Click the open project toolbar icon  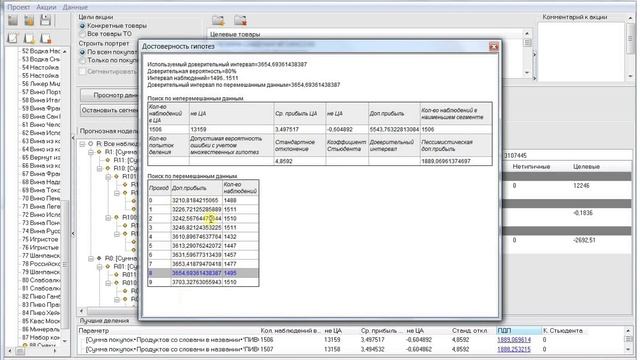coord(29,20)
